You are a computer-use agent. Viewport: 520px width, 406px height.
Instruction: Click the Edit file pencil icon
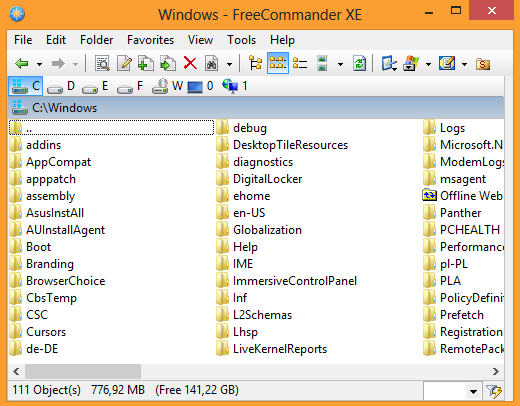coord(124,63)
